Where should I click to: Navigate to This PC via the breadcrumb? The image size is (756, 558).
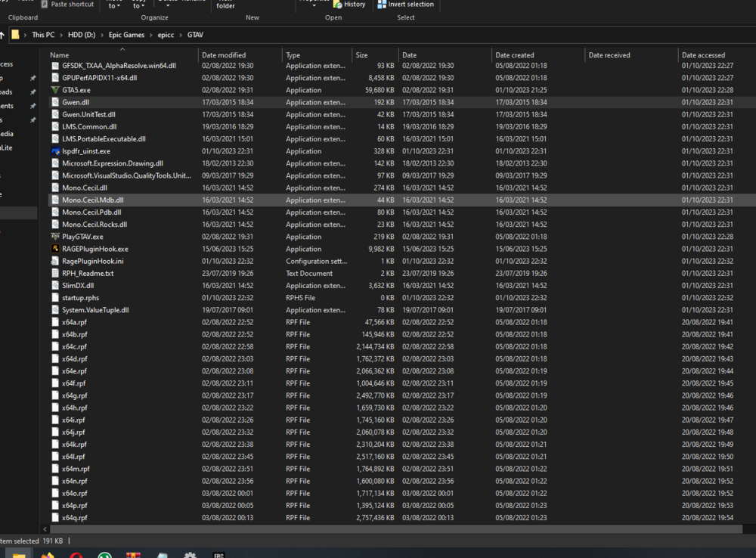click(43, 34)
